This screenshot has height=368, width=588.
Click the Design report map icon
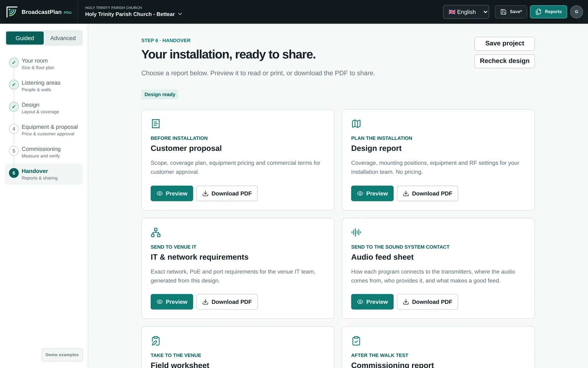click(x=356, y=124)
